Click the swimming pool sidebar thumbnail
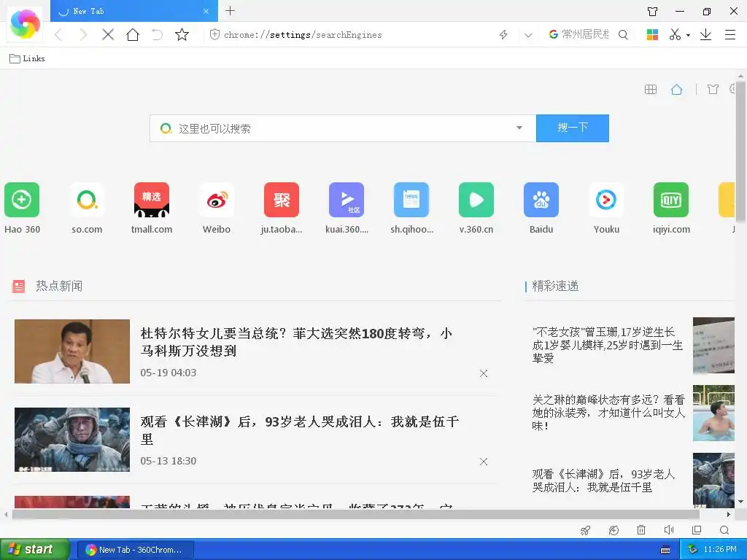 tap(713, 413)
